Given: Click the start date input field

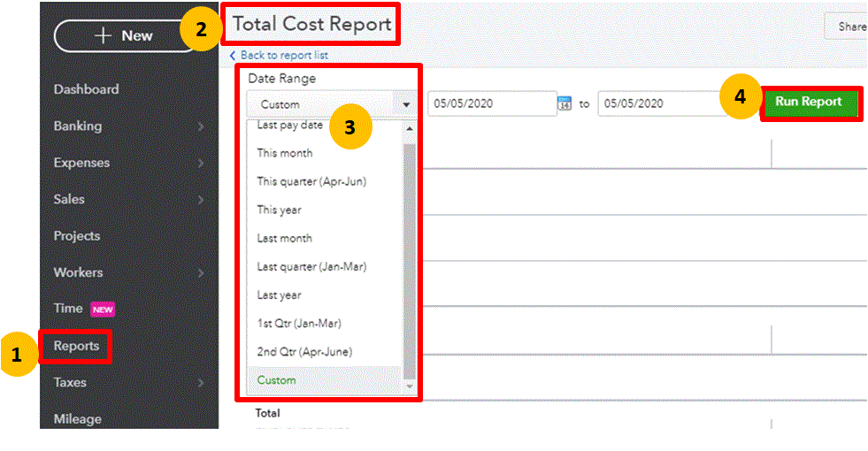Looking at the screenshot, I should (x=492, y=103).
